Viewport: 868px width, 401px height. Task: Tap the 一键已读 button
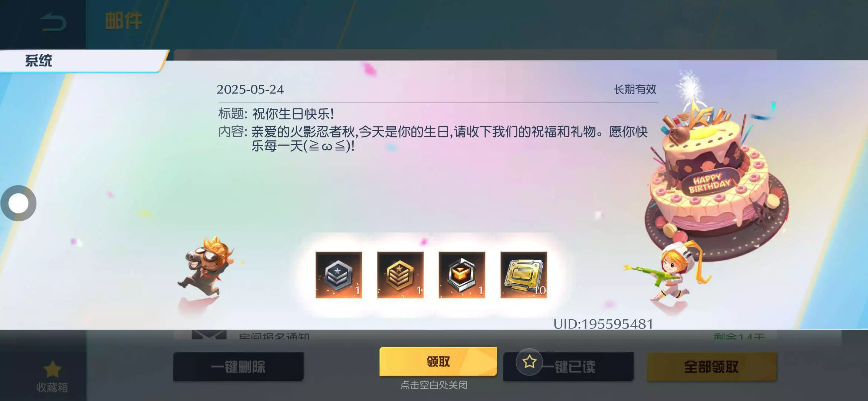[x=568, y=367]
